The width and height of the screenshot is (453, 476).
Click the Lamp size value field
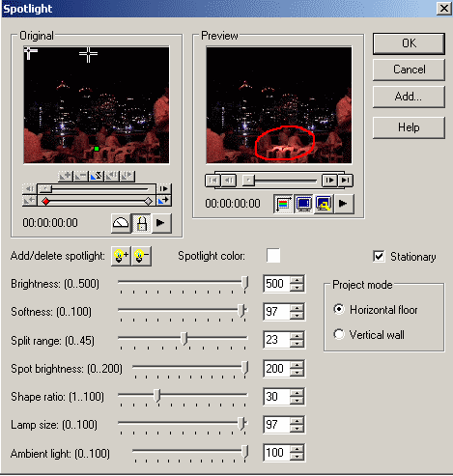coord(276,425)
